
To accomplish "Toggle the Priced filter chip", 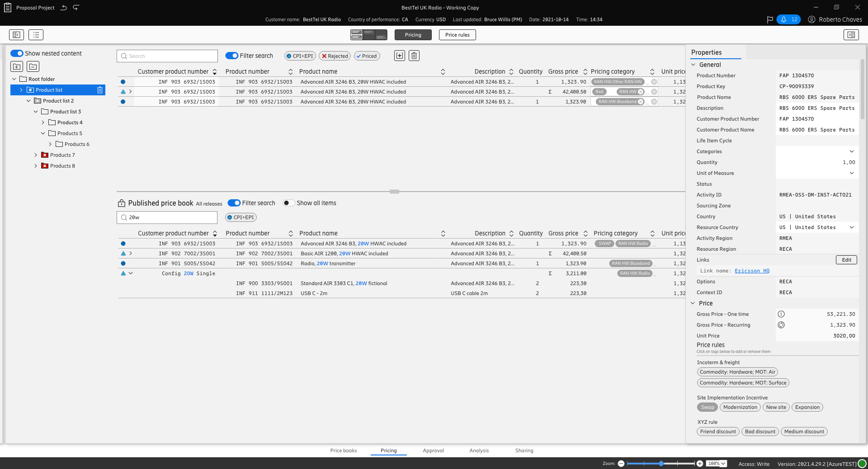I will coord(367,56).
